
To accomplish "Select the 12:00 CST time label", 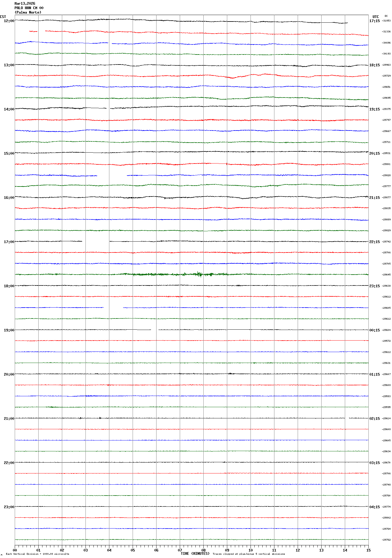I will coord(9,21).
